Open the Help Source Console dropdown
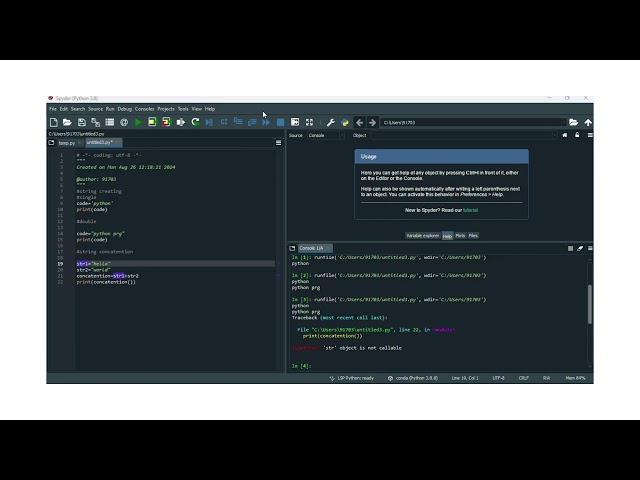This screenshot has width=640, height=480. [326, 135]
